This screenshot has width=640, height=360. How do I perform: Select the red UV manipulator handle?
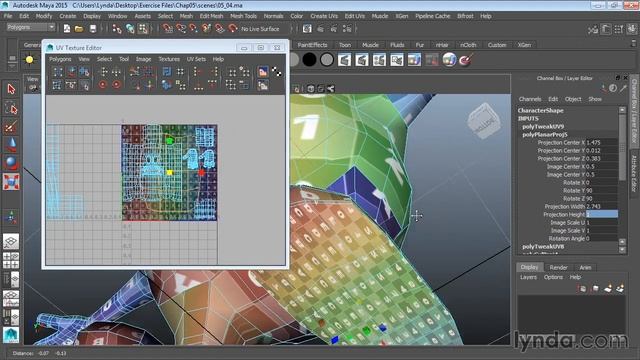[x=201, y=173]
